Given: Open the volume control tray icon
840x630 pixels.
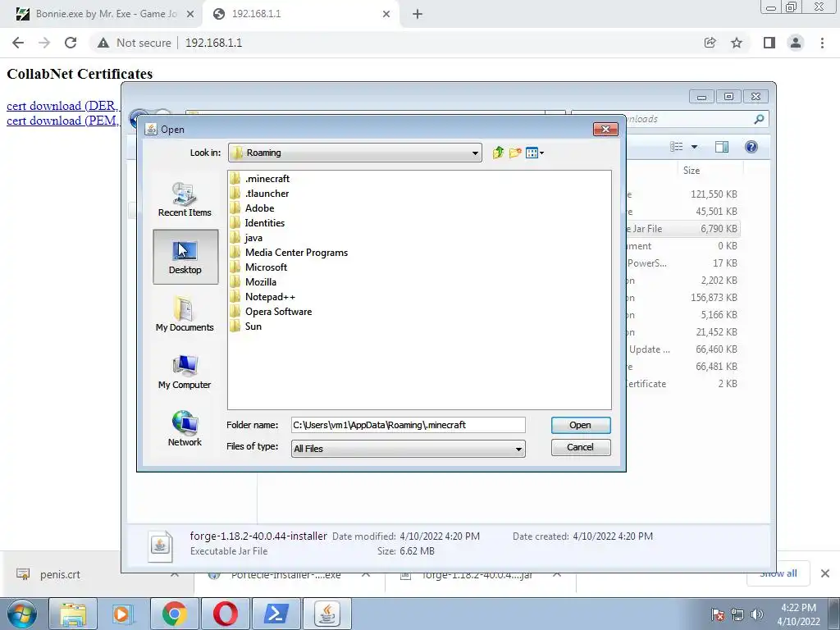Looking at the screenshot, I should coord(757,614).
